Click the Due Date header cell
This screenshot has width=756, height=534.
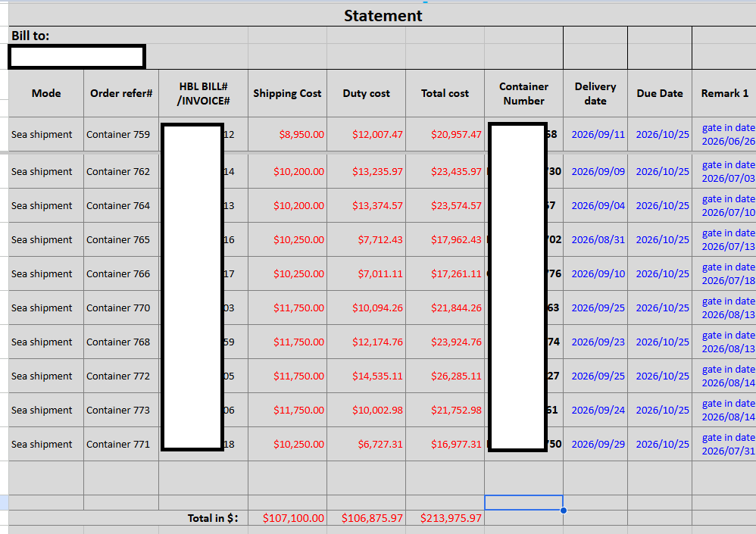[x=660, y=93]
